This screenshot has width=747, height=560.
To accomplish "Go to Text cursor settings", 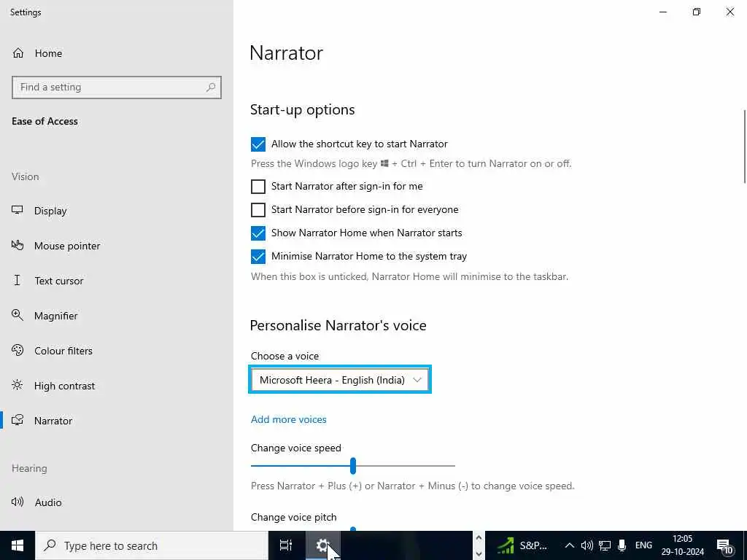I will [x=58, y=281].
